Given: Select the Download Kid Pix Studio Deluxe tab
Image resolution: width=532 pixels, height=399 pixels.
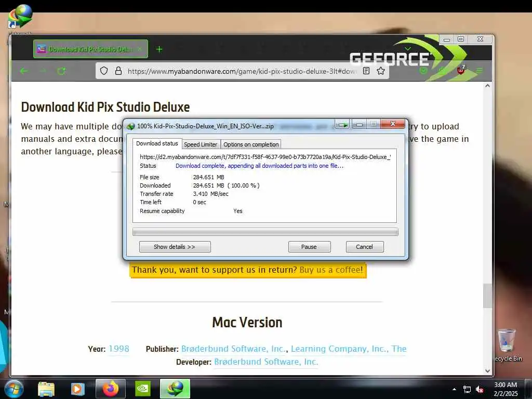Looking at the screenshot, I should [90, 49].
